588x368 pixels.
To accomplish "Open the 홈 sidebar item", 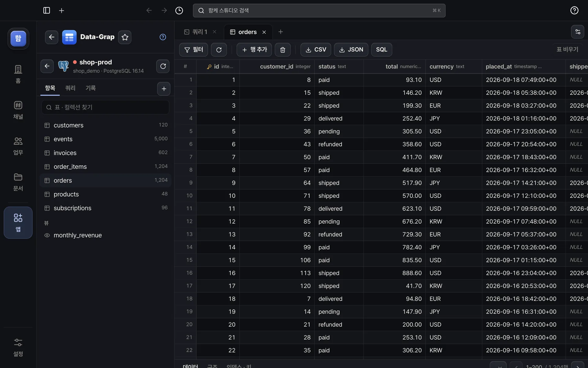I will 18,74.
